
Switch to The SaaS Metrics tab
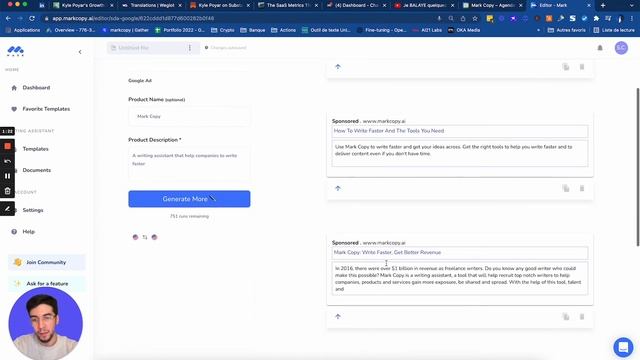pos(288,5)
